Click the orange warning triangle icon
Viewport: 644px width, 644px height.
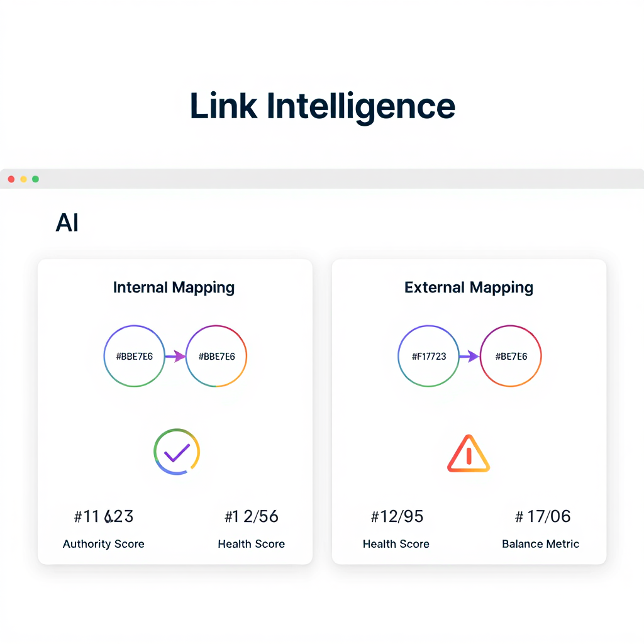(469, 453)
